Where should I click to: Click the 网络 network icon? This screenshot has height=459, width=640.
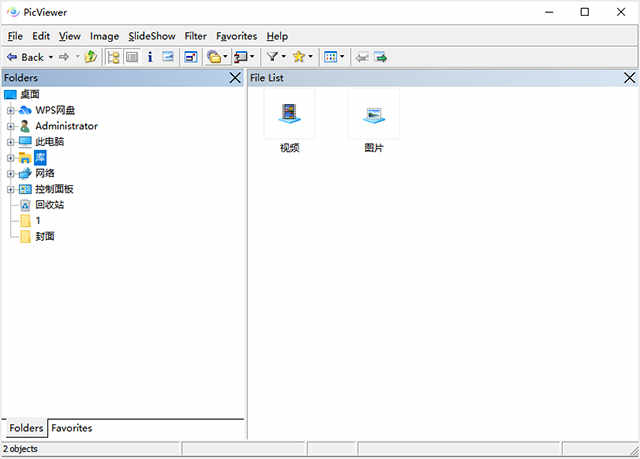pyautogui.click(x=25, y=173)
